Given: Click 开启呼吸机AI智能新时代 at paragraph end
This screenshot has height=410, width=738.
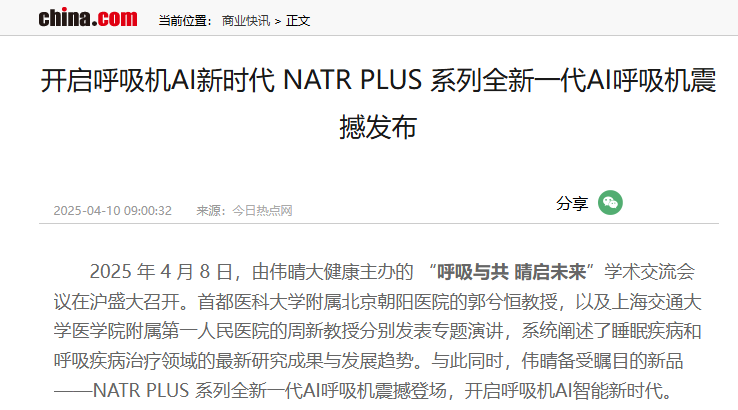Looking at the screenshot, I should click(x=563, y=391).
